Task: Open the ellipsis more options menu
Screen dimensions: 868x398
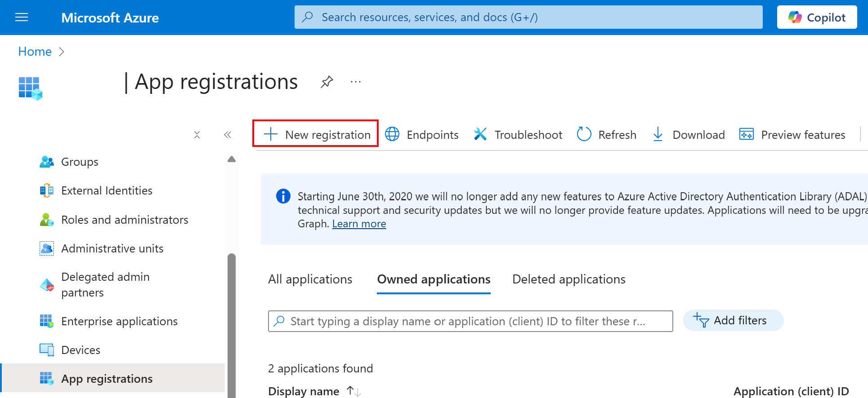Action: [x=356, y=82]
